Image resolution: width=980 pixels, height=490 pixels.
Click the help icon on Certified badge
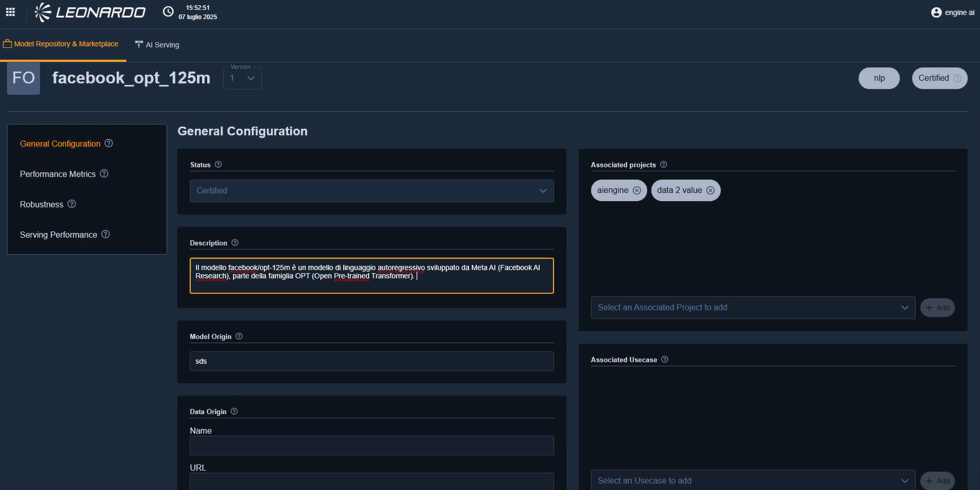(957, 78)
